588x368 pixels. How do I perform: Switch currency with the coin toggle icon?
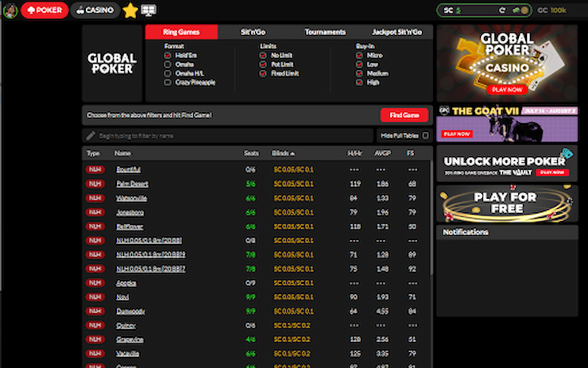click(521, 10)
